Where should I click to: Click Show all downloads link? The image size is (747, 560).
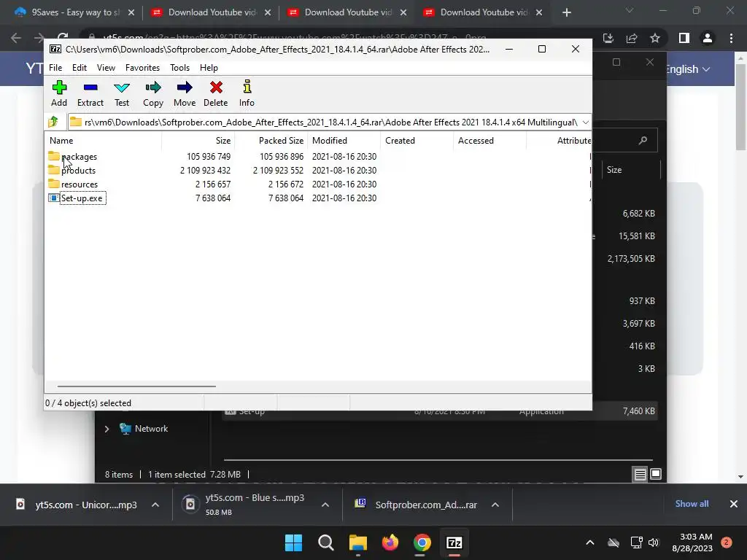(692, 504)
